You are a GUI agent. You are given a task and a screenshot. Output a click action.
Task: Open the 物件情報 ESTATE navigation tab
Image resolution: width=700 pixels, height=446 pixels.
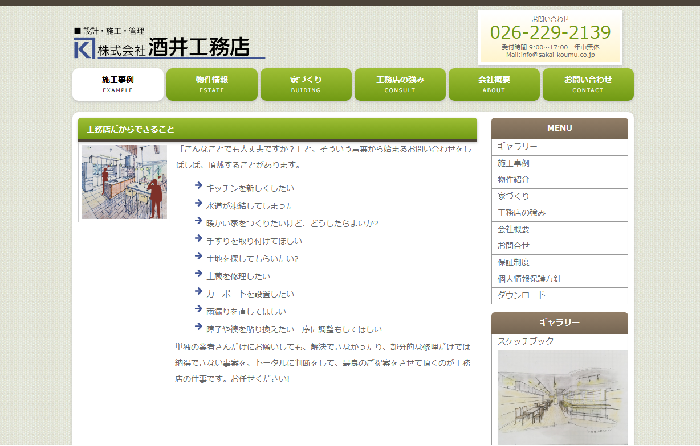click(212, 84)
